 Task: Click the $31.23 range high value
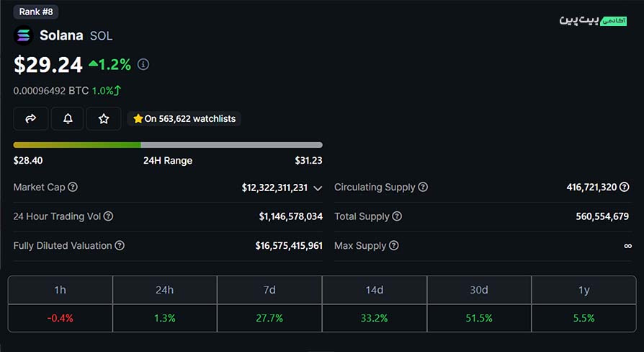click(x=308, y=160)
